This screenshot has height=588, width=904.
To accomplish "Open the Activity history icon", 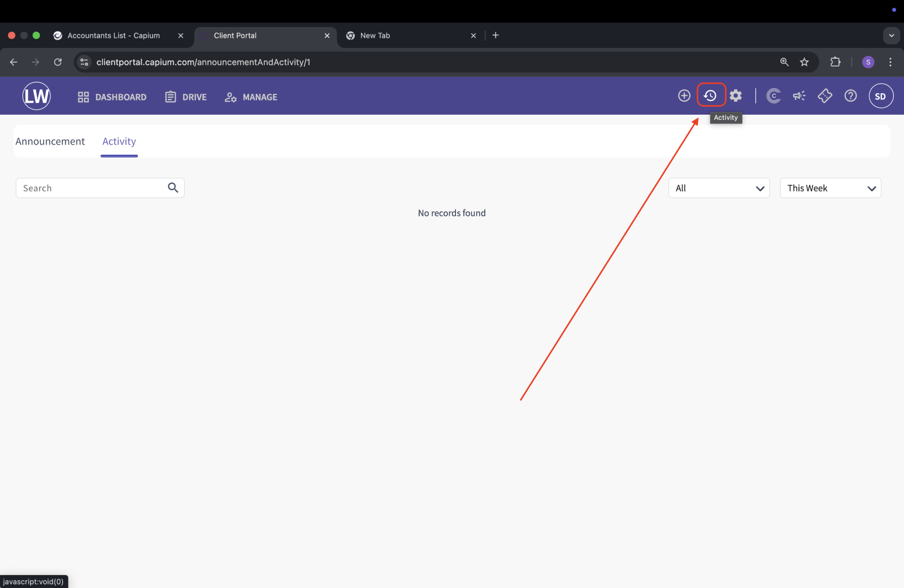I will (x=711, y=95).
